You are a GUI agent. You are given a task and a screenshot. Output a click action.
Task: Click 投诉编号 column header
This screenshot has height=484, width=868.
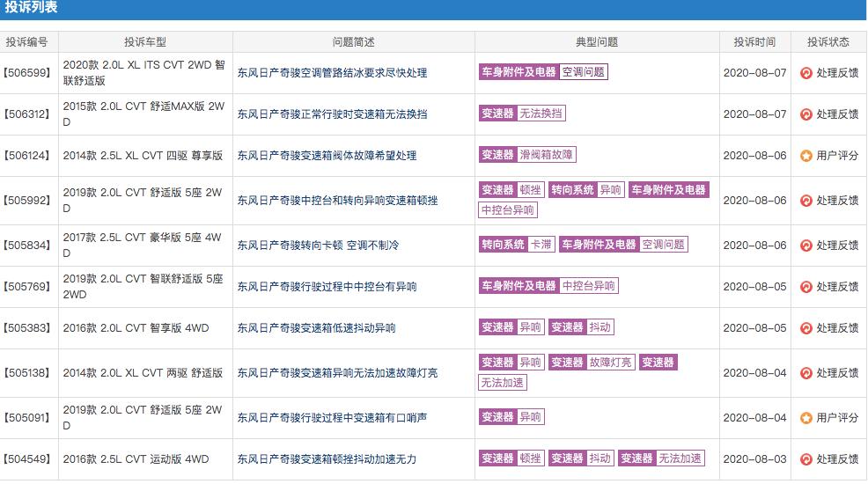pos(26,42)
